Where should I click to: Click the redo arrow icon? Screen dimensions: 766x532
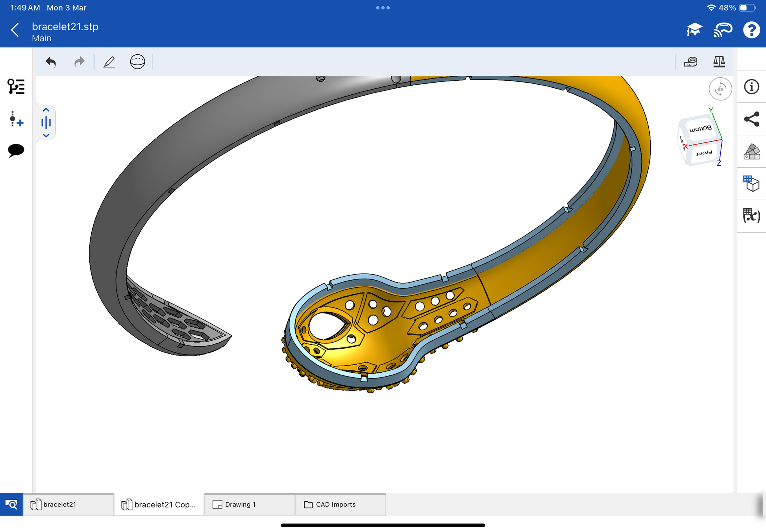click(x=80, y=62)
